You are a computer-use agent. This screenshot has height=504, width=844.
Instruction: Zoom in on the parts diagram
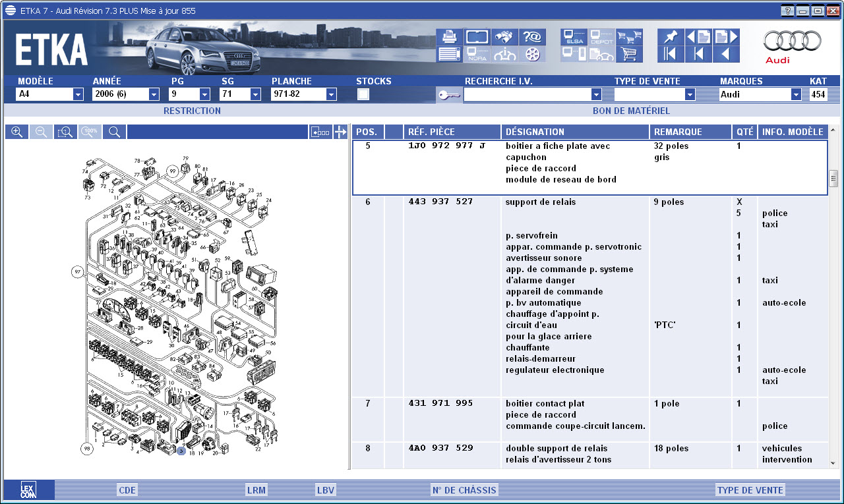(x=16, y=132)
